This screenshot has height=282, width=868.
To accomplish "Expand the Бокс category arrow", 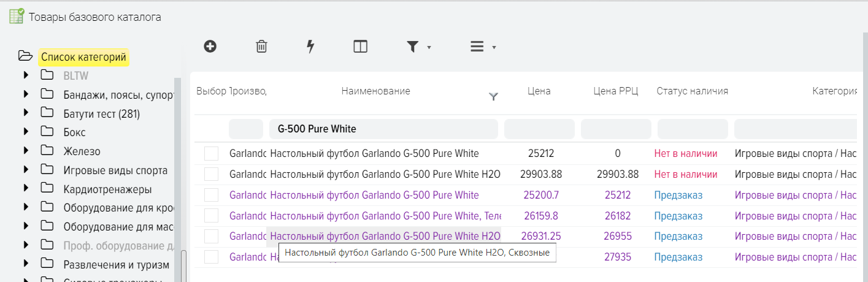I will [x=26, y=132].
